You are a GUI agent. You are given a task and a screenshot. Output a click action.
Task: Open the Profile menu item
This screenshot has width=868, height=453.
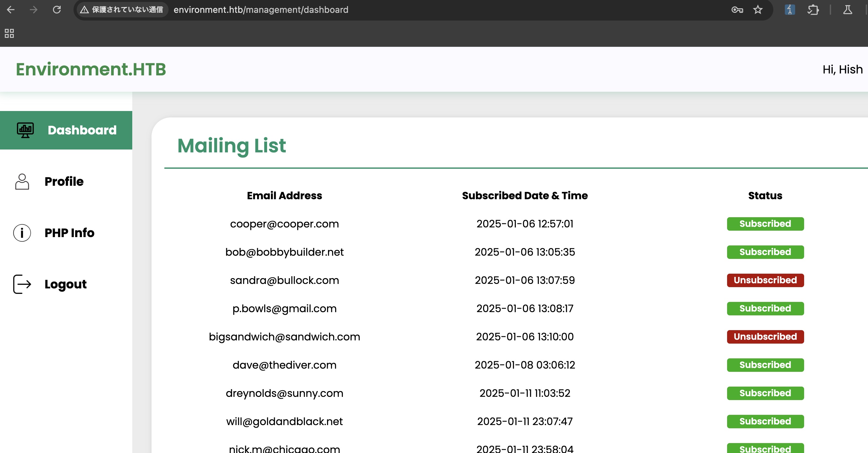(64, 182)
